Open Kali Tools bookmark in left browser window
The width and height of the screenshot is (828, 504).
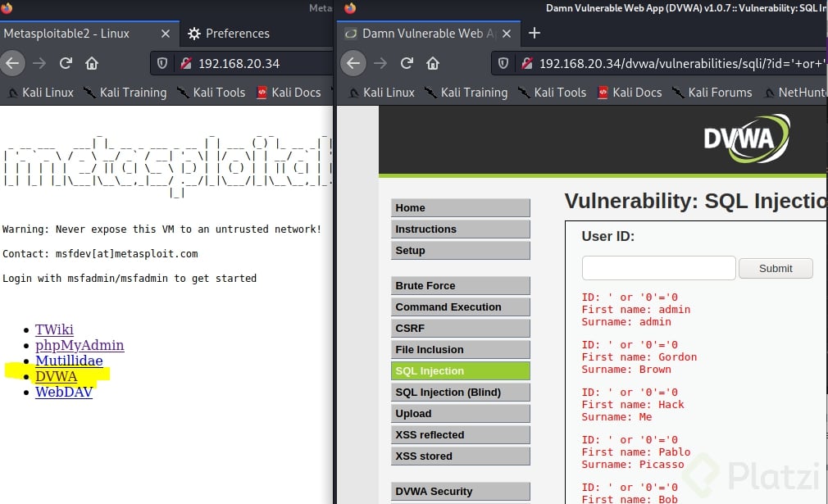212,93
